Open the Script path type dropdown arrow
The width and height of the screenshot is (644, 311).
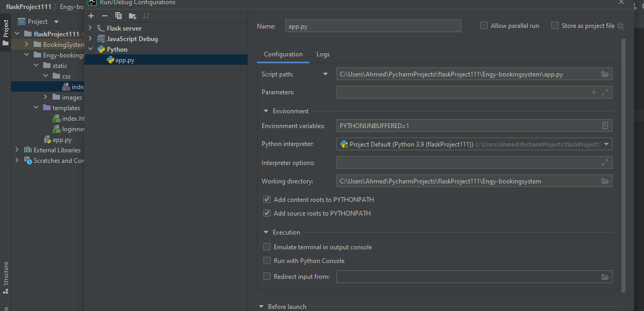(325, 74)
